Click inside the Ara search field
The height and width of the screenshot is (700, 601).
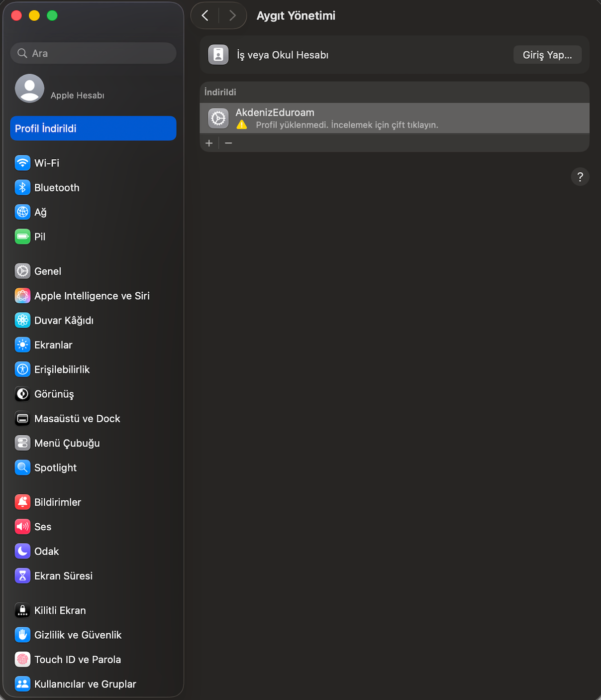[93, 53]
